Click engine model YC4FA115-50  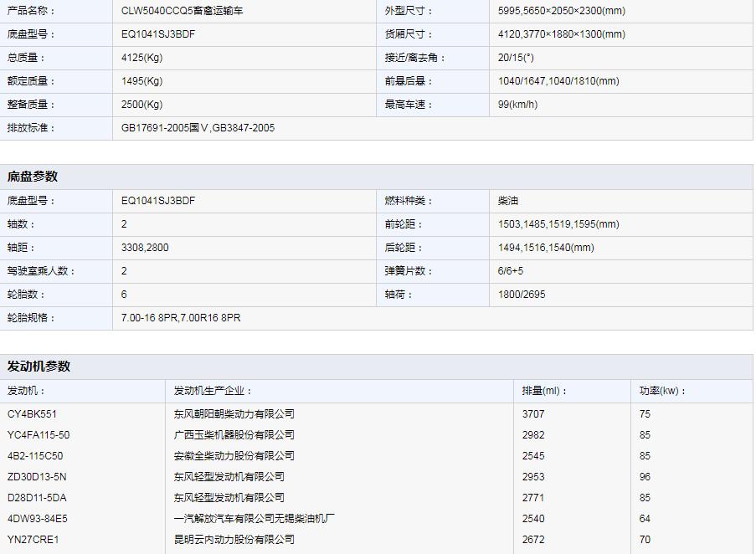click(x=39, y=435)
